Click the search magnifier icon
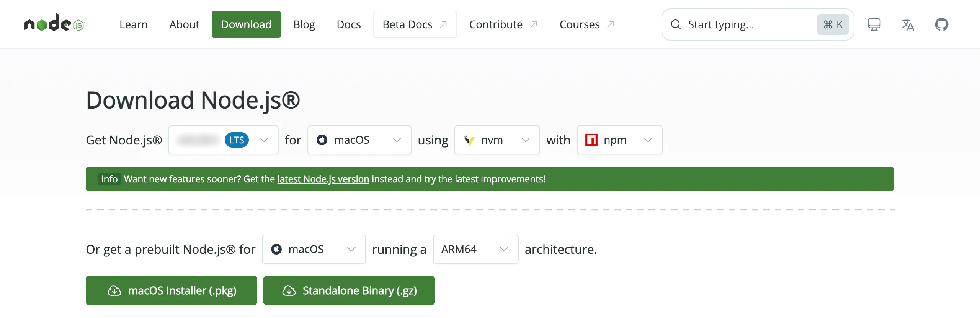Image resolution: width=980 pixels, height=318 pixels. click(676, 24)
